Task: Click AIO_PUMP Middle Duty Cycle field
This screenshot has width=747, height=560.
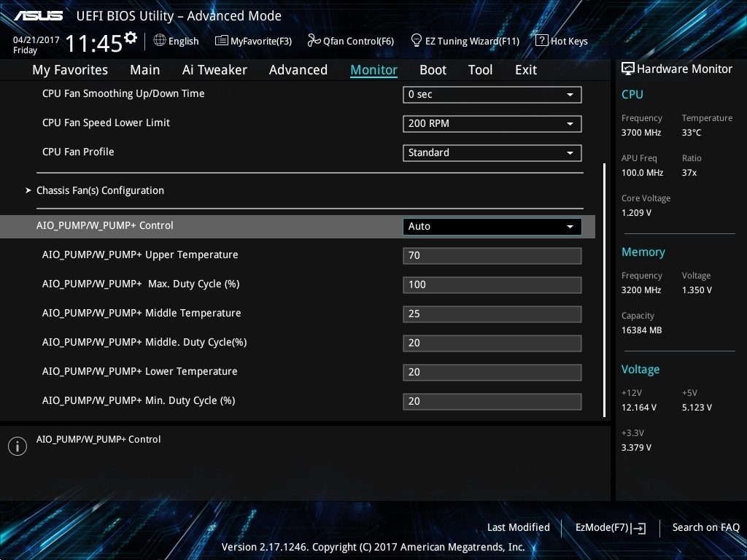Action: click(492, 343)
